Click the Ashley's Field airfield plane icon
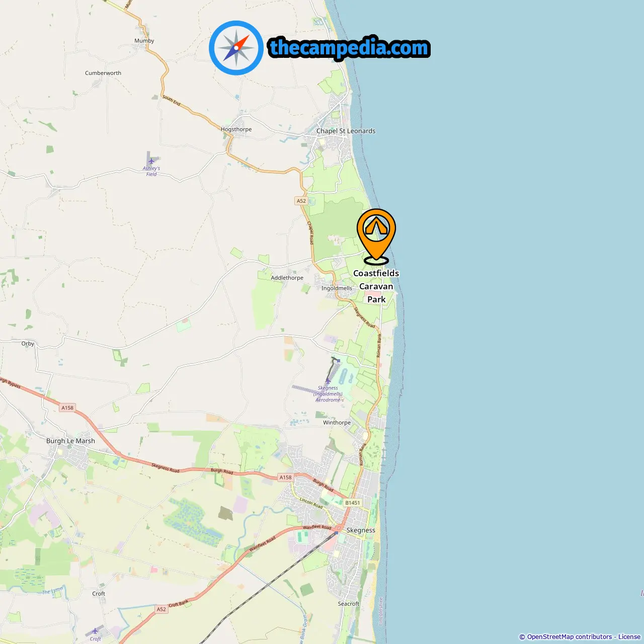The height and width of the screenshot is (644, 644). tap(151, 161)
